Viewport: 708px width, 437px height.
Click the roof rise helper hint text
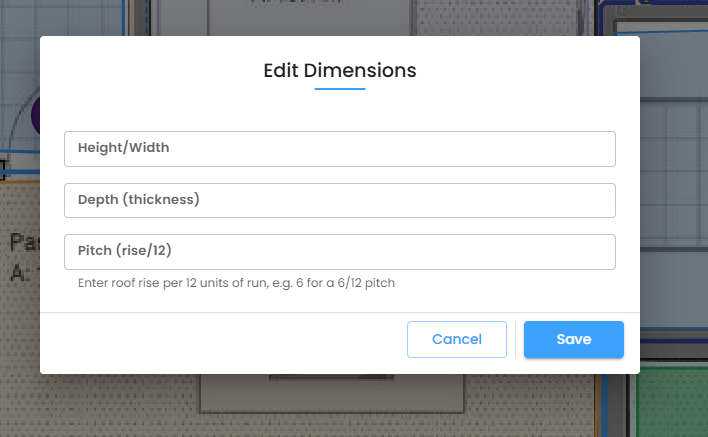pos(236,283)
